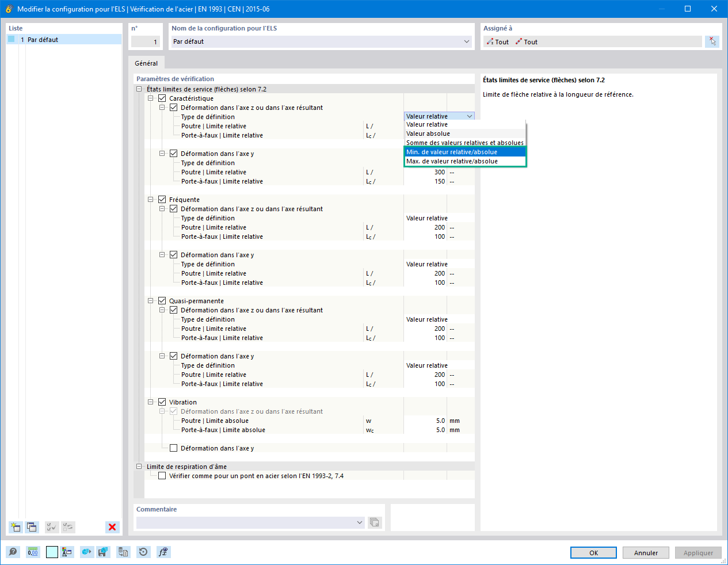This screenshot has width=728, height=565.
Task: Click the Annuler button
Action: (x=646, y=553)
